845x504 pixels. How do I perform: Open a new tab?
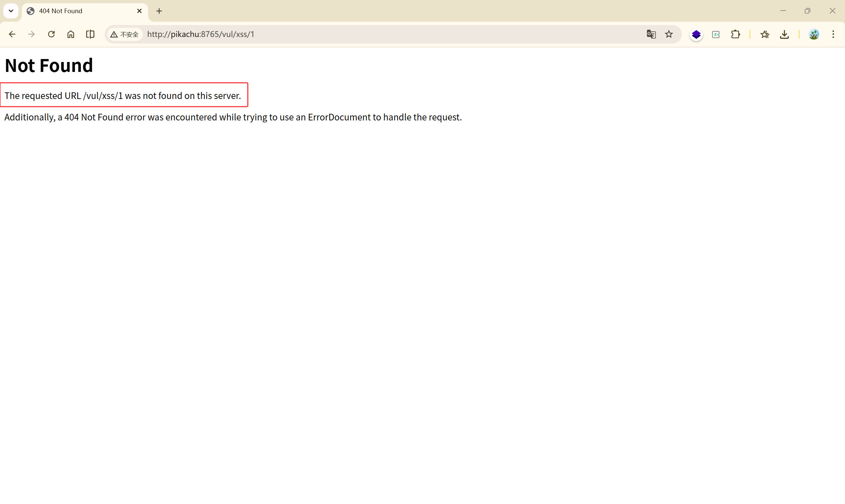point(159,11)
